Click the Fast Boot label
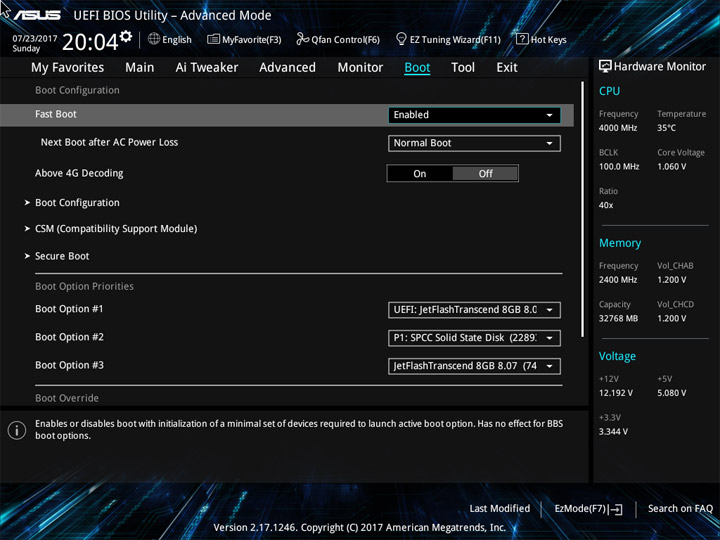Viewport: 720px width, 540px height. (x=56, y=114)
